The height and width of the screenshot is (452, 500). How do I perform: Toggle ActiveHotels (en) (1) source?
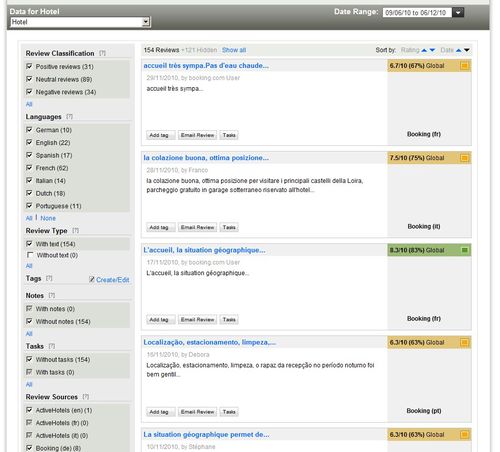pos(29,410)
